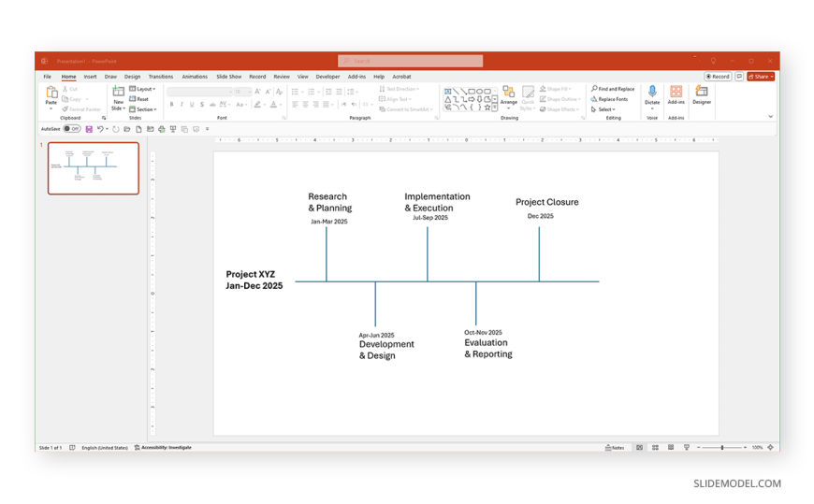Switch to Slide Sorter view
Viewport: 814px width, 504px height.
click(655, 447)
